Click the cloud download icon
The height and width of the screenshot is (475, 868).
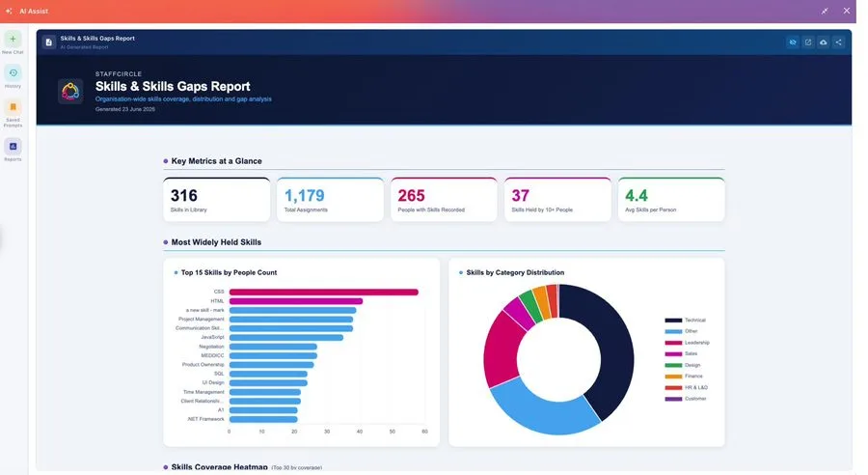coord(824,42)
